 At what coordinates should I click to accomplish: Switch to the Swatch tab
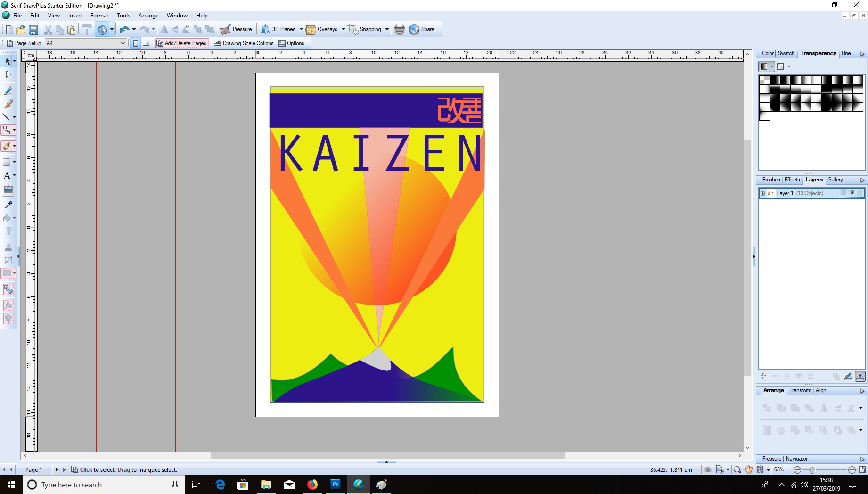coord(786,54)
